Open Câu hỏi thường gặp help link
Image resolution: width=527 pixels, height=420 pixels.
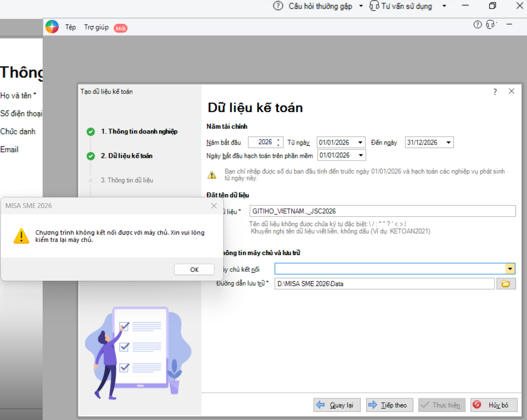pyautogui.click(x=320, y=6)
